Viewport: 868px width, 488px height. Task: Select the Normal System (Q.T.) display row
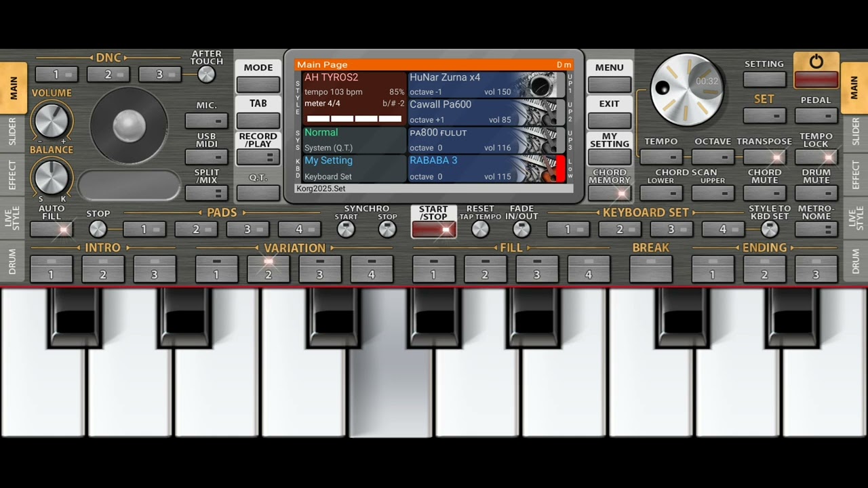click(354, 140)
